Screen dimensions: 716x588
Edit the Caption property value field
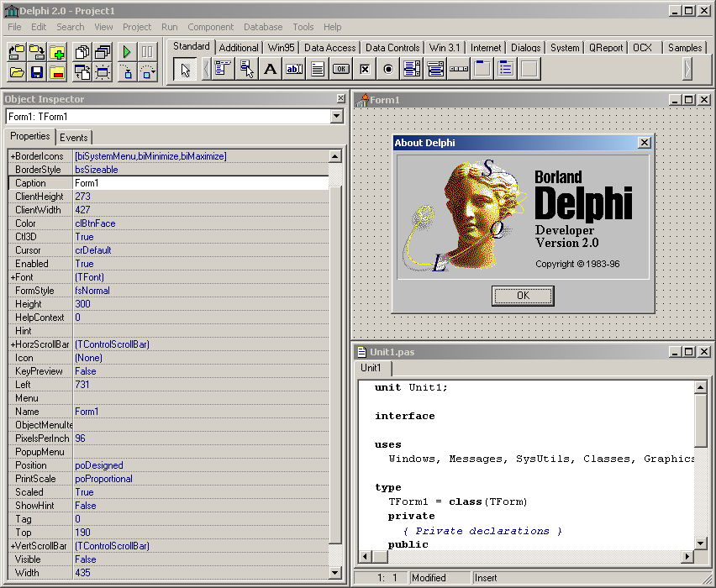point(201,183)
